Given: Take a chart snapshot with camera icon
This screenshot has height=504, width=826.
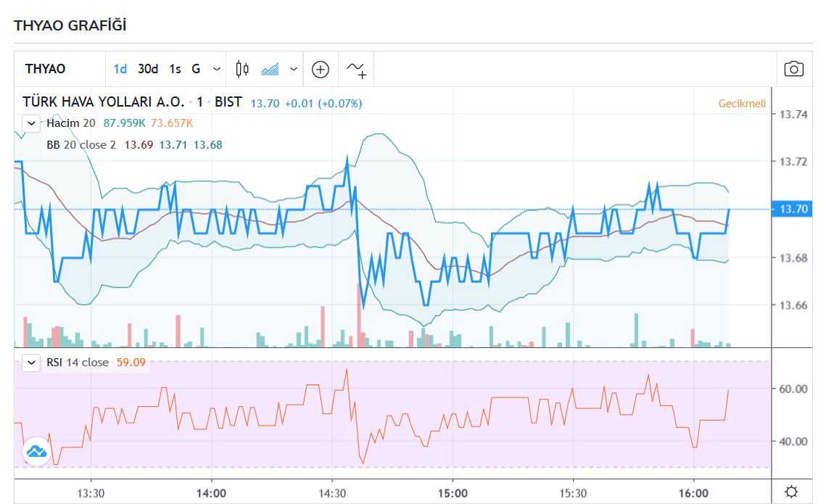Looking at the screenshot, I should 794,69.
